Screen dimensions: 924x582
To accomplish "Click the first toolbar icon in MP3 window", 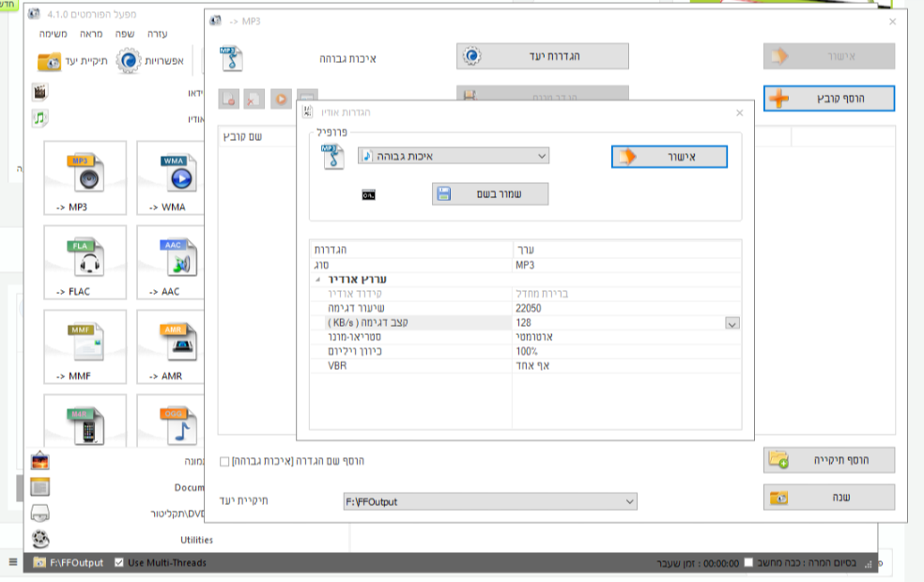I will pos(228,99).
